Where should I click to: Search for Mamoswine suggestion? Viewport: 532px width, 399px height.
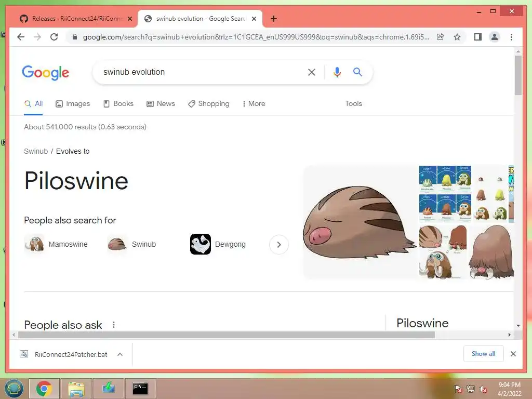coord(56,244)
